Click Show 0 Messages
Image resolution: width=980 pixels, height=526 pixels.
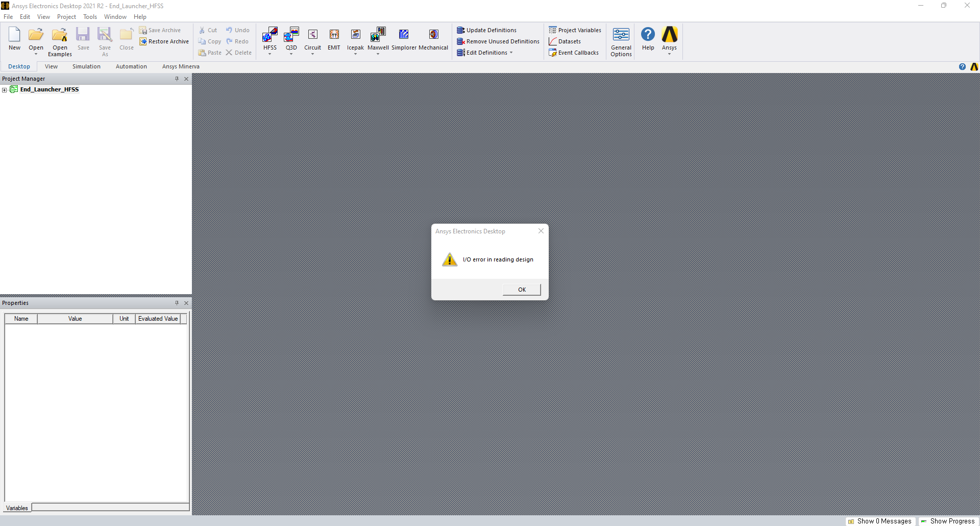coord(880,521)
